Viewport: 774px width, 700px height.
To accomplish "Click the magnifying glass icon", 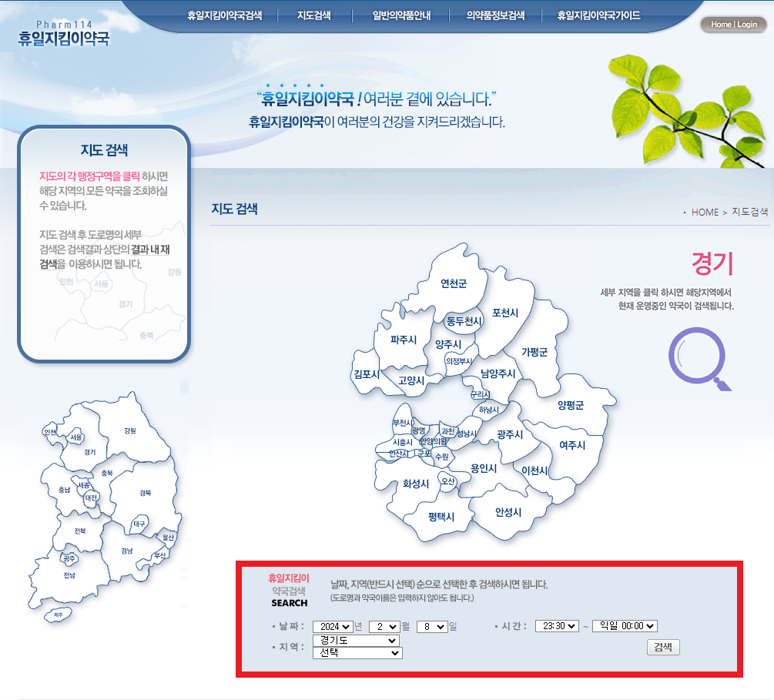I will (699, 359).
